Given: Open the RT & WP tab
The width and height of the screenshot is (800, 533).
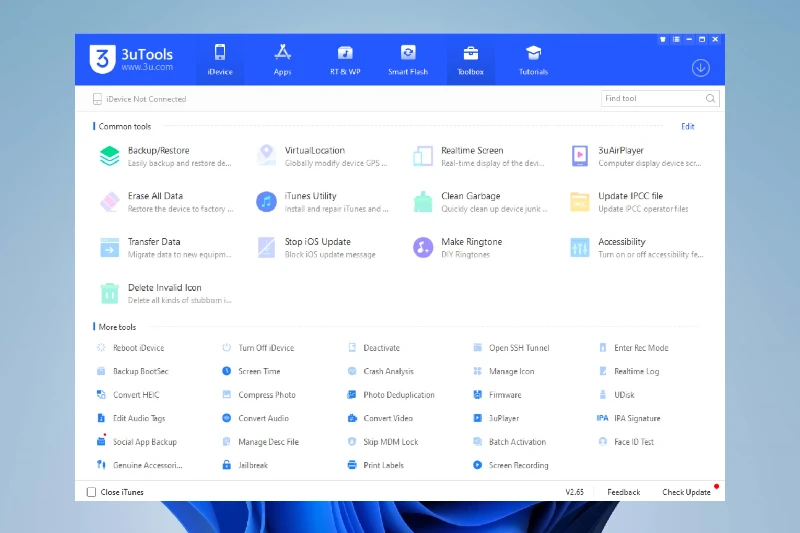Looking at the screenshot, I should point(345,60).
